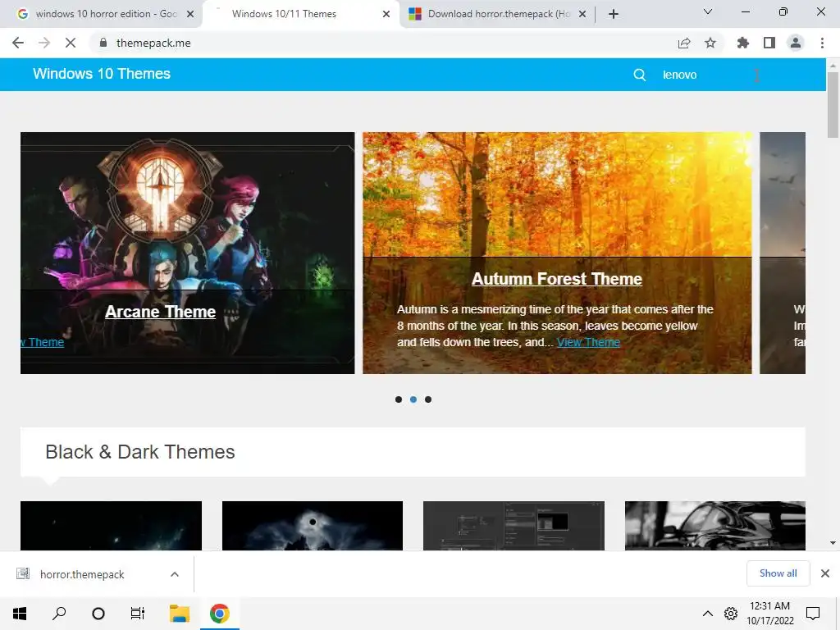Go back to the previous page
The image size is (840, 630).
(x=18, y=43)
